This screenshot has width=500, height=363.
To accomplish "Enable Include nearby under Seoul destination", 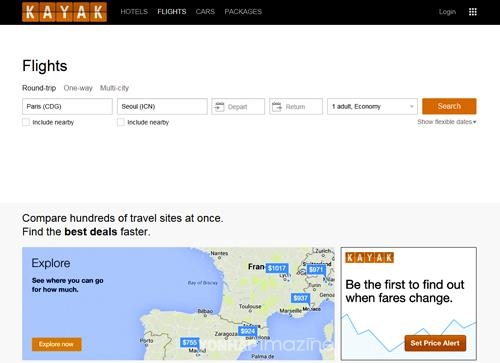I will (121, 122).
